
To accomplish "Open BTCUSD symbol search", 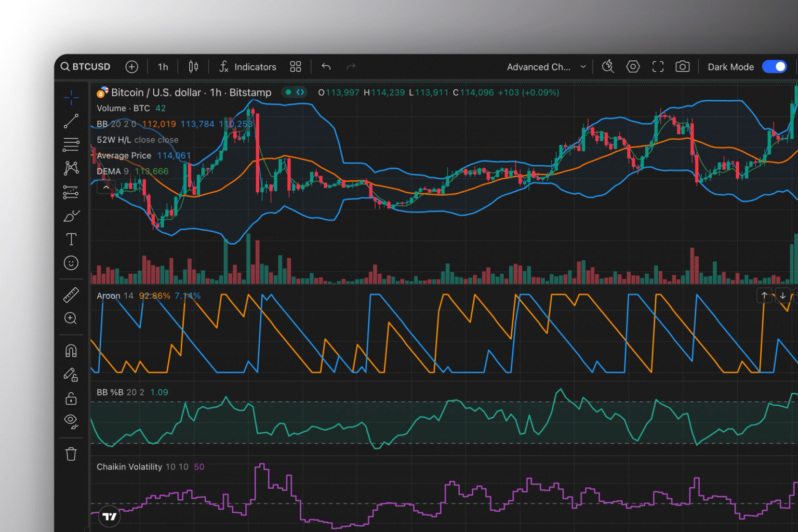I will tap(86, 66).
